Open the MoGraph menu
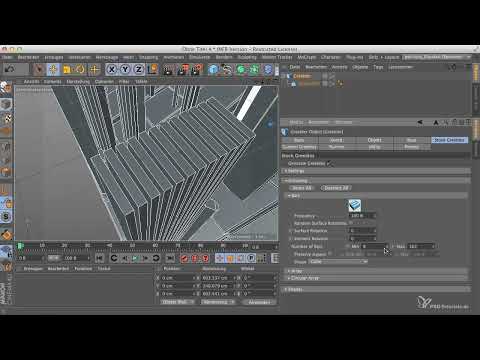The image size is (480, 360). (x=306, y=57)
